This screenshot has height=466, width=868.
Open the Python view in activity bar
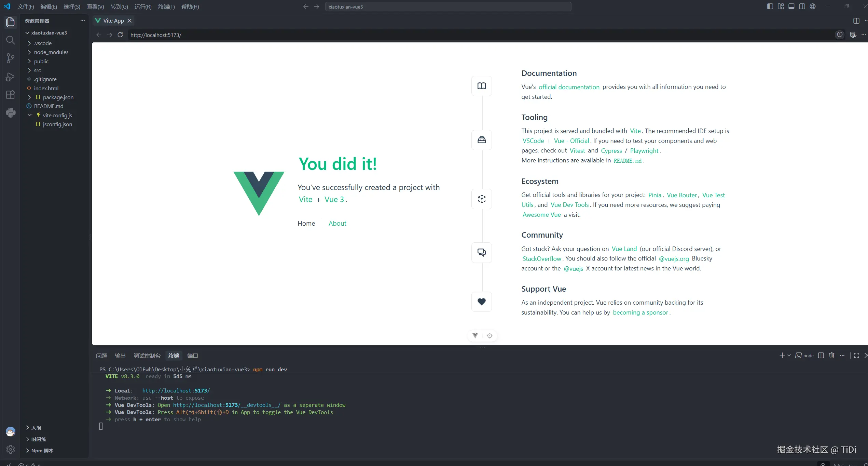(11, 112)
